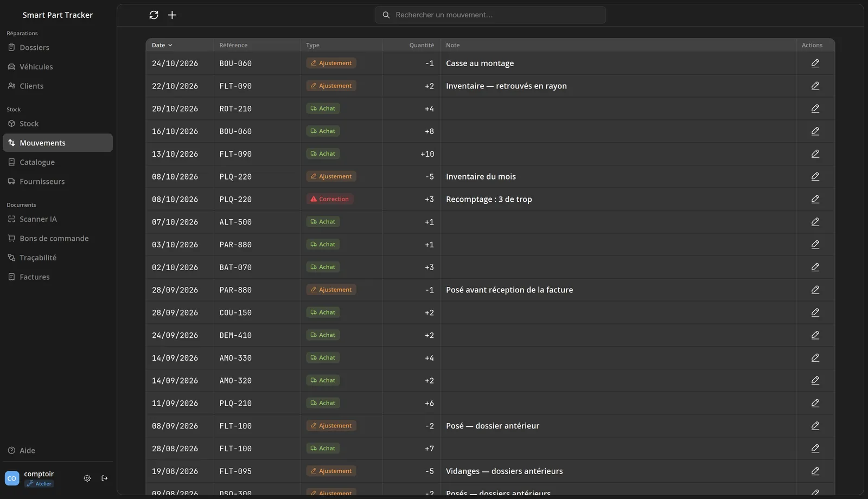Click the 'Posé avant réception de la facture' note
The width and height of the screenshot is (868, 499).
tap(509, 290)
